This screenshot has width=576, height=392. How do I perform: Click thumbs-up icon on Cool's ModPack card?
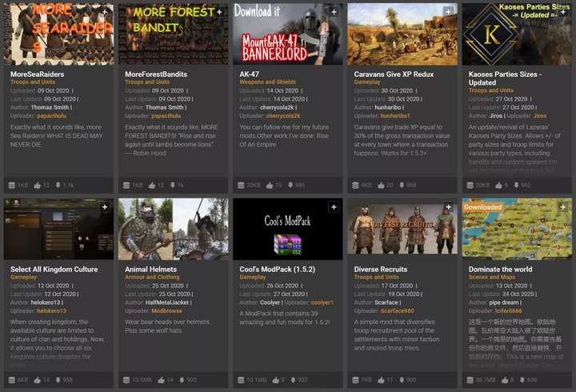pyautogui.click(x=275, y=380)
